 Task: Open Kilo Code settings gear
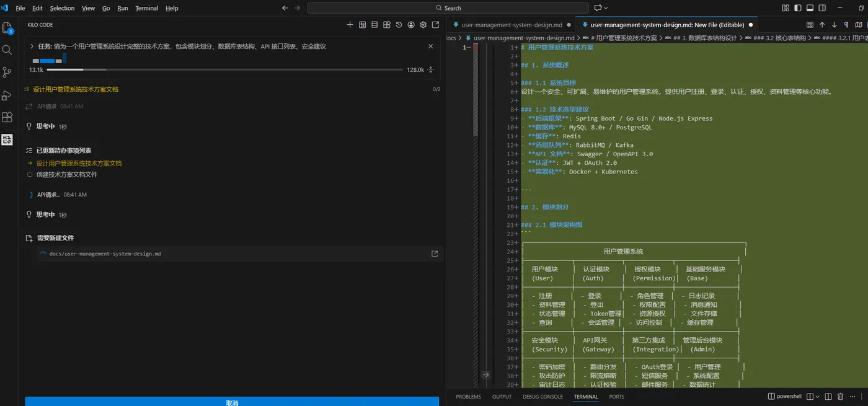(423, 25)
